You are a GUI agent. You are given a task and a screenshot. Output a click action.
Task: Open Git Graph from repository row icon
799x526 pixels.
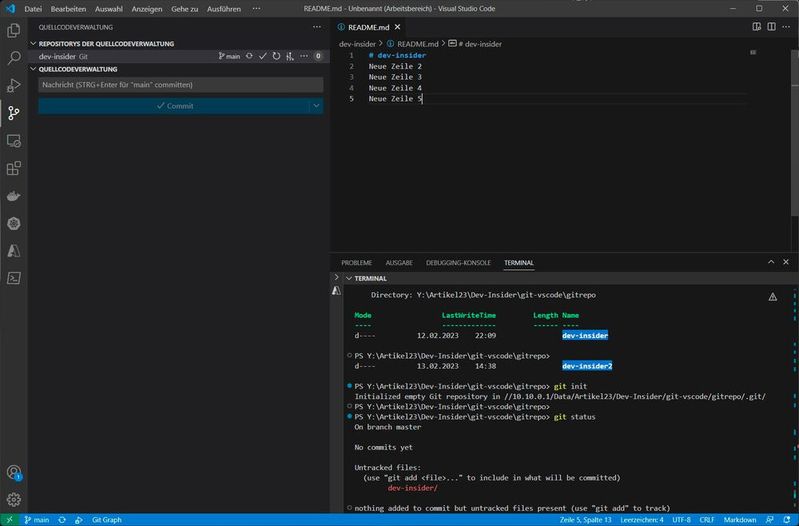coord(290,56)
